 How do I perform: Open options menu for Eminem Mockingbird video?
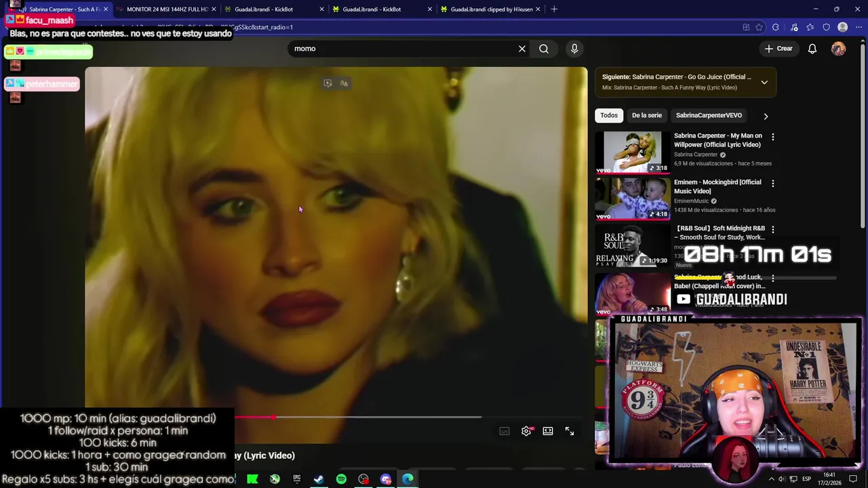tap(772, 183)
